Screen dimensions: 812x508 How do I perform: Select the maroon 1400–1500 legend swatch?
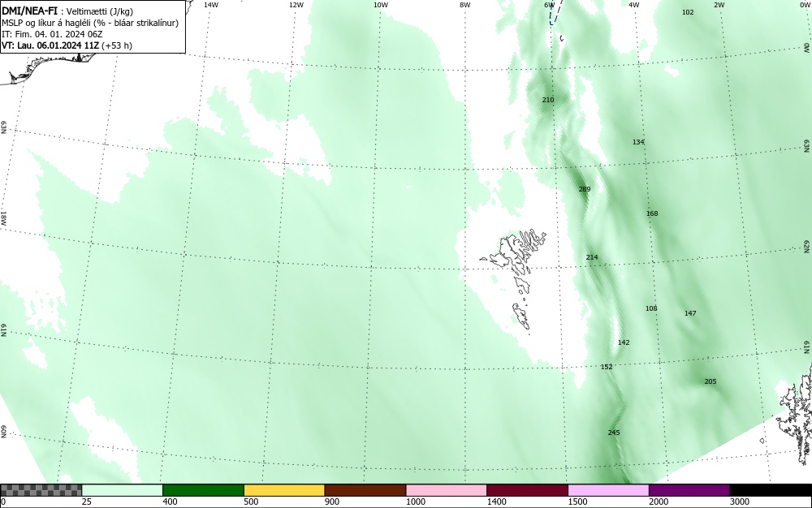(527, 490)
